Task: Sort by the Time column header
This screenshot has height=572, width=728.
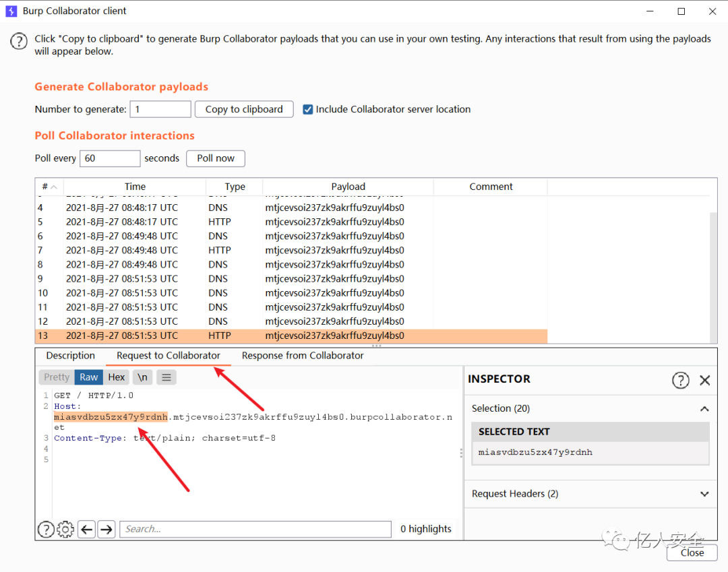Action: tap(135, 187)
